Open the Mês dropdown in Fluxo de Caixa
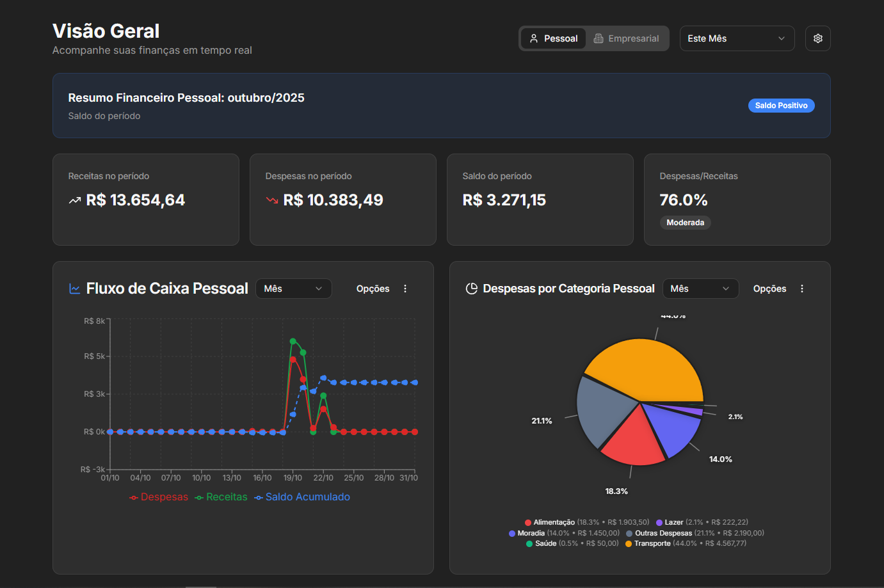 293,289
